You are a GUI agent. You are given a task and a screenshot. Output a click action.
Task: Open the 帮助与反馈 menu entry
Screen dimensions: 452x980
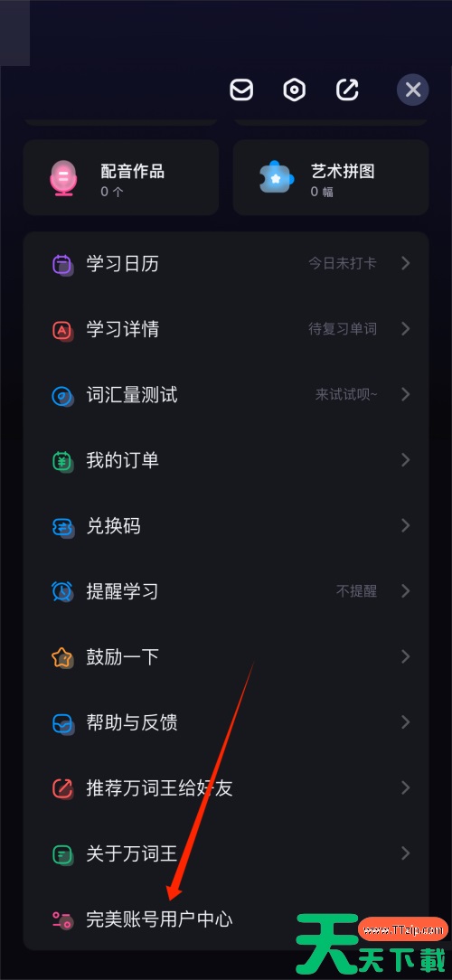(226, 722)
